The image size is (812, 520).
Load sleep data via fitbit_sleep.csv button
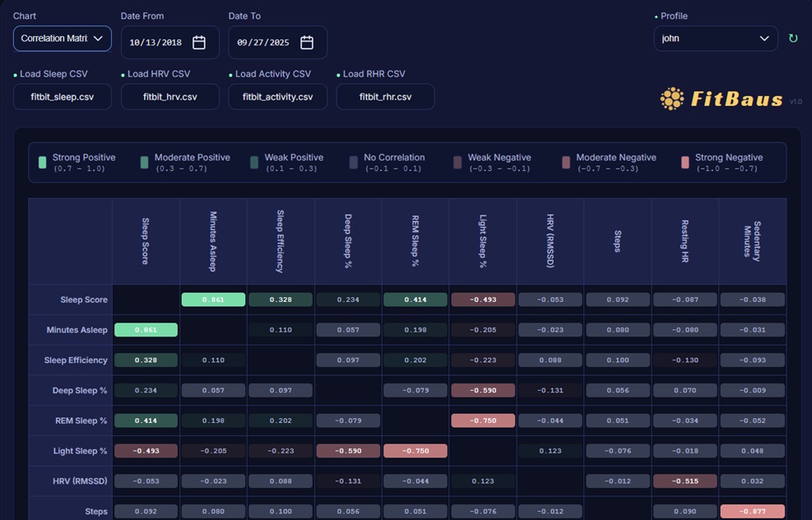point(63,97)
